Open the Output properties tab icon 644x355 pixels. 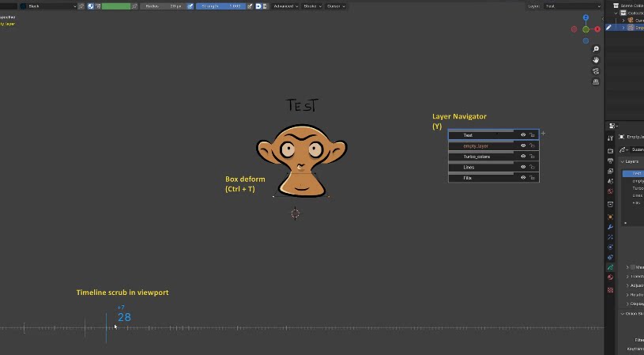click(610, 161)
